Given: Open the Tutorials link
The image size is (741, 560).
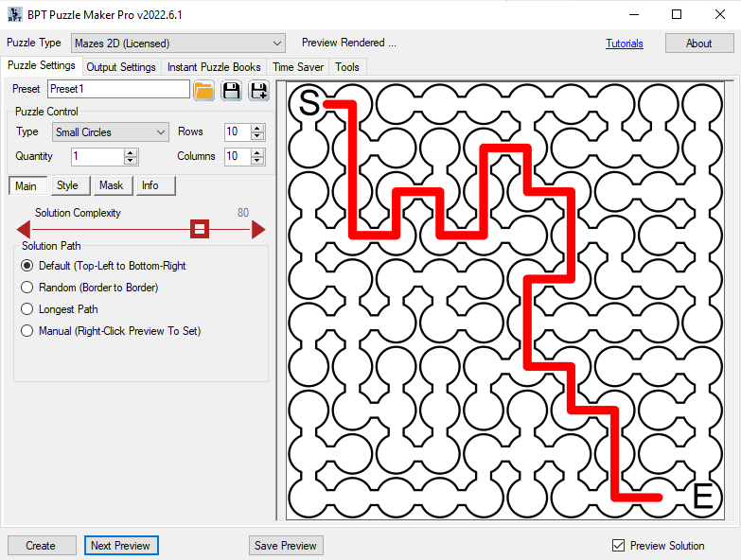Looking at the screenshot, I should (624, 44).
